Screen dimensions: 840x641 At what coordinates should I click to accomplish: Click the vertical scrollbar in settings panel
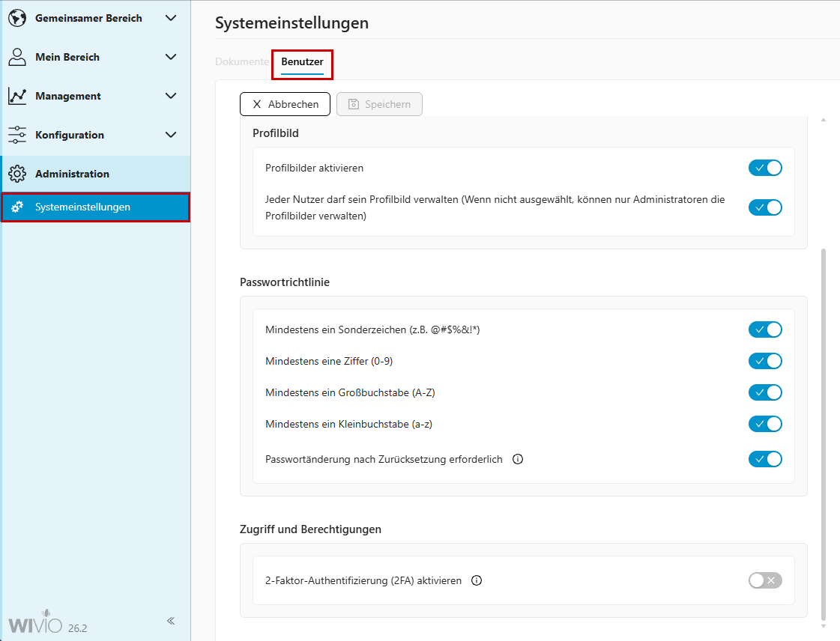coord(824,434)
